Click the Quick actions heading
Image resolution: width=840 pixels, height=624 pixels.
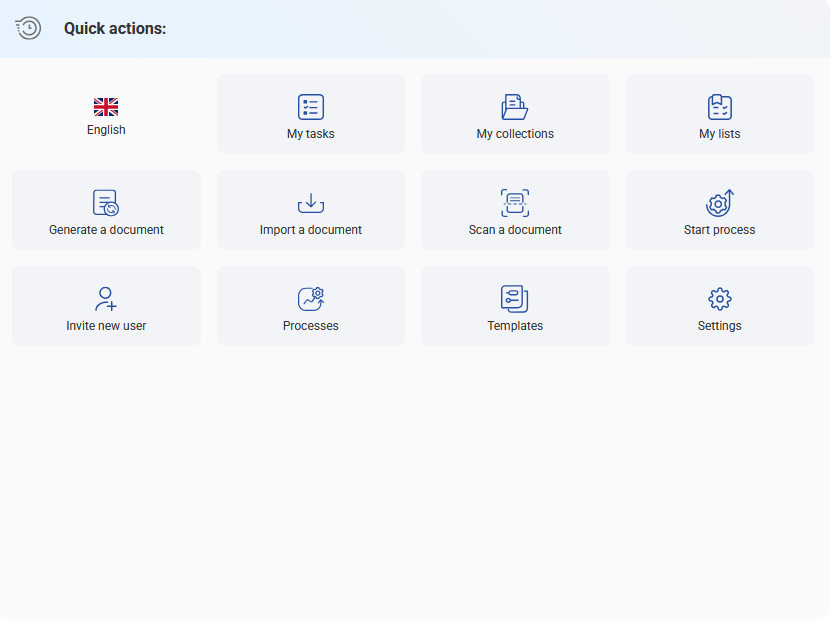(115, 28)
